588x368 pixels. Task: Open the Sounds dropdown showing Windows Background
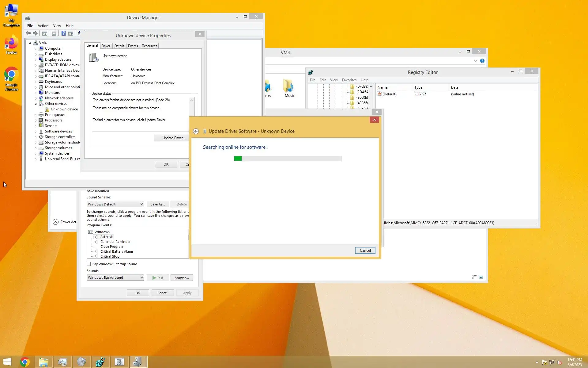coord(115,278)
